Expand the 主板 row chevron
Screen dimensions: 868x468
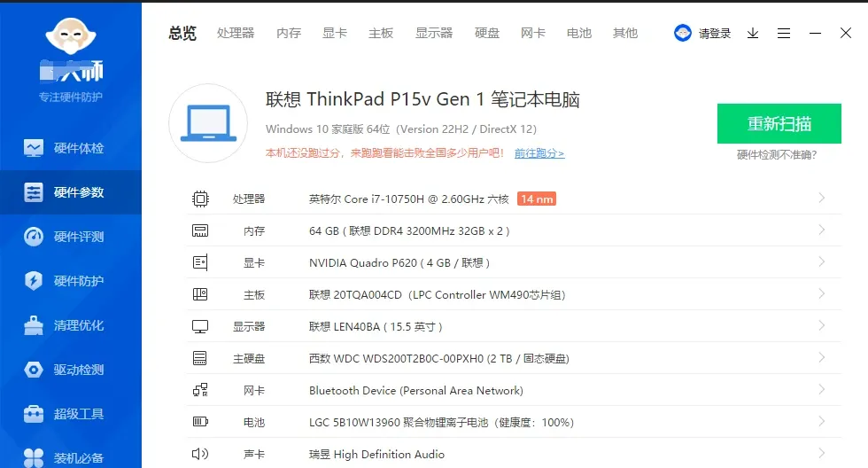tap(822, 293)
